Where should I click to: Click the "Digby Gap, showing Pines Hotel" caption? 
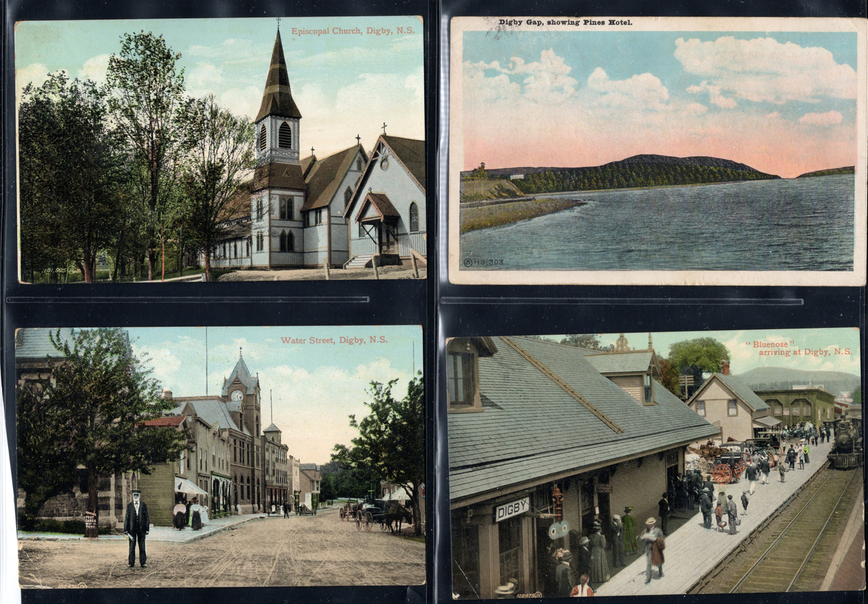click(565, 22)
